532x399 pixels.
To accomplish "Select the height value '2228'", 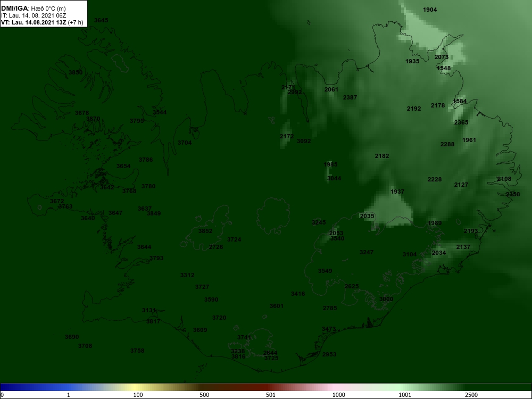I will (435, 179).
